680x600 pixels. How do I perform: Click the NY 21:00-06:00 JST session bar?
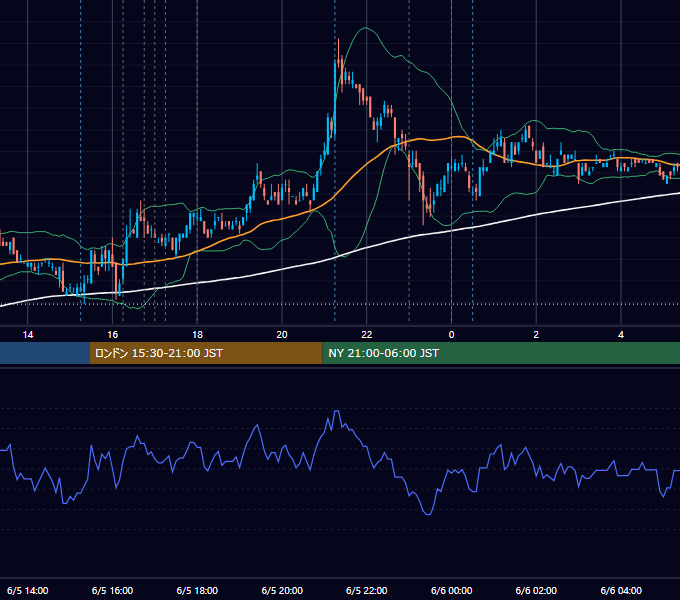point(501,353)
